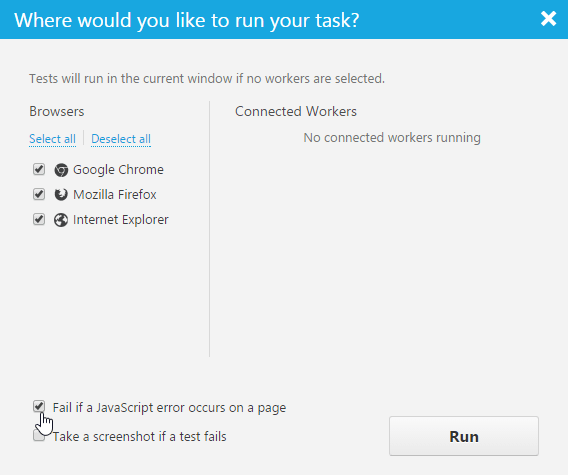568x475 pixels.
Task: Click the Connected Workers heading
Action: click(296, 111)
